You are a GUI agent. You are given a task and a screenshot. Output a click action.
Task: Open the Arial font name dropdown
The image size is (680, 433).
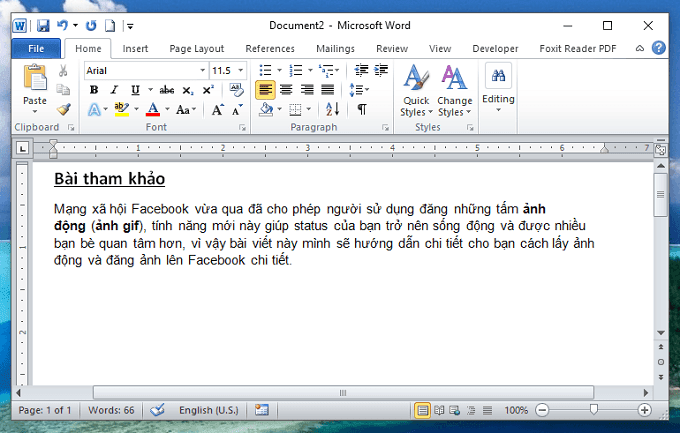pos(202,70)
